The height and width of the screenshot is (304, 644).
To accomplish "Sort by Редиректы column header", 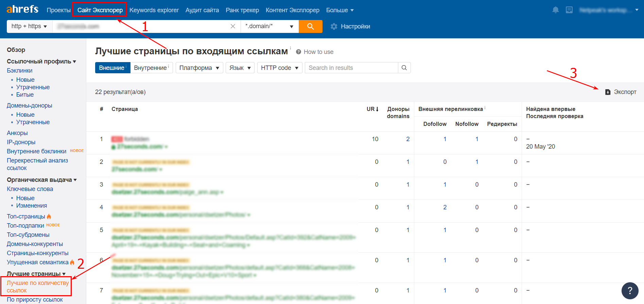I will [x=502, y=124].
